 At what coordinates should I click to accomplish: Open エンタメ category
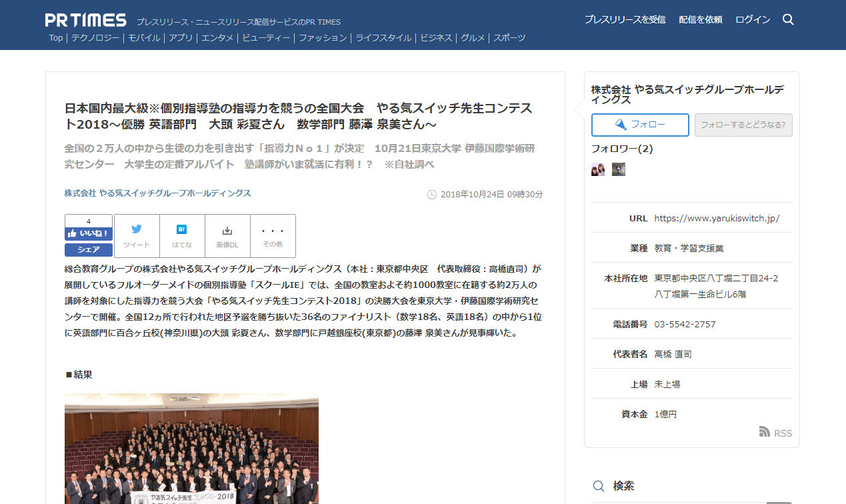[x=217, y=38]
